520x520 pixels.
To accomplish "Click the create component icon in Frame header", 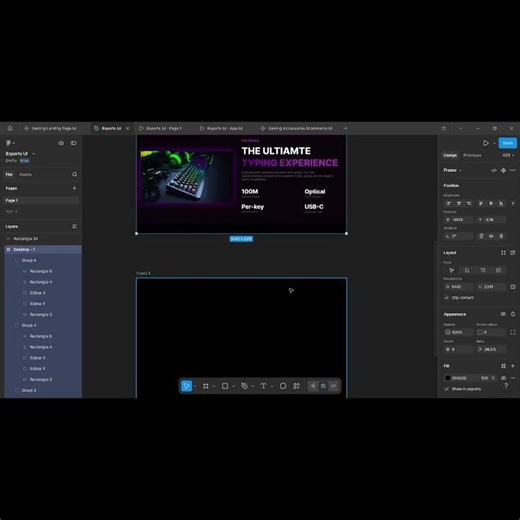I will click(x=503, y=170).
